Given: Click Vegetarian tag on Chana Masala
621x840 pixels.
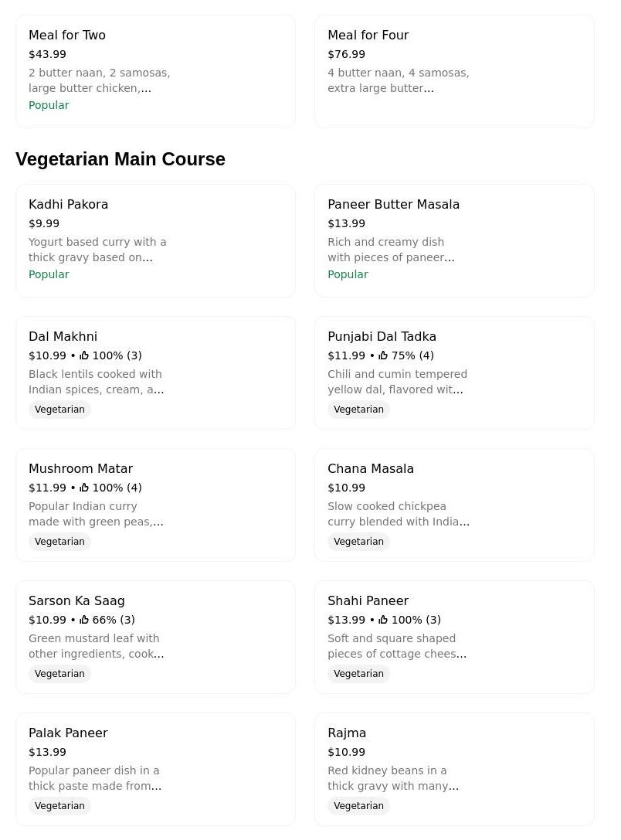Looking at the screenshot, I should pos(358,542).
